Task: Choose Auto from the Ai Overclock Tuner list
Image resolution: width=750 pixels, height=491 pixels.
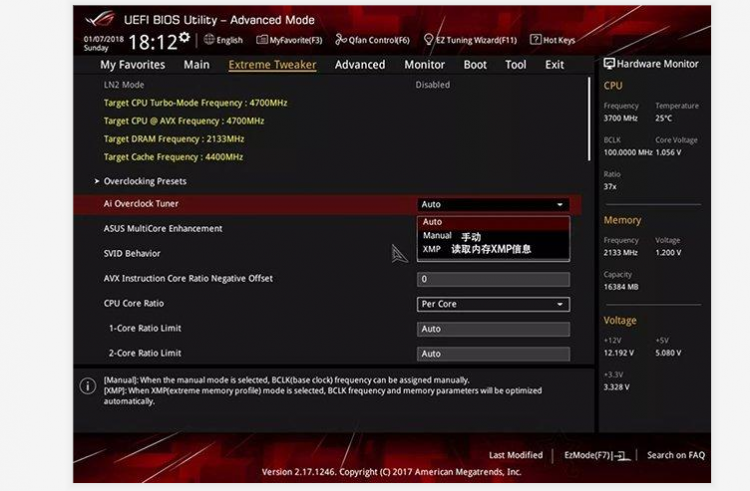Action: click(x=493, y=222)
